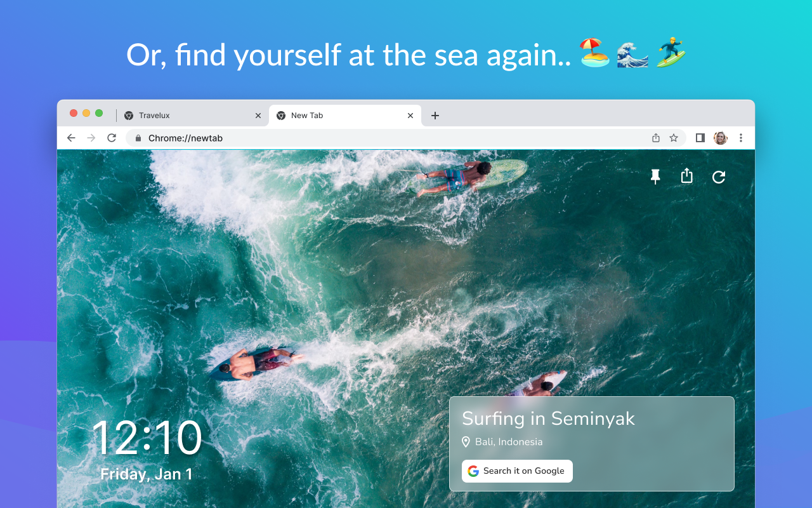
Task: Click the browser back arrow
Action: tap(70, 138)
